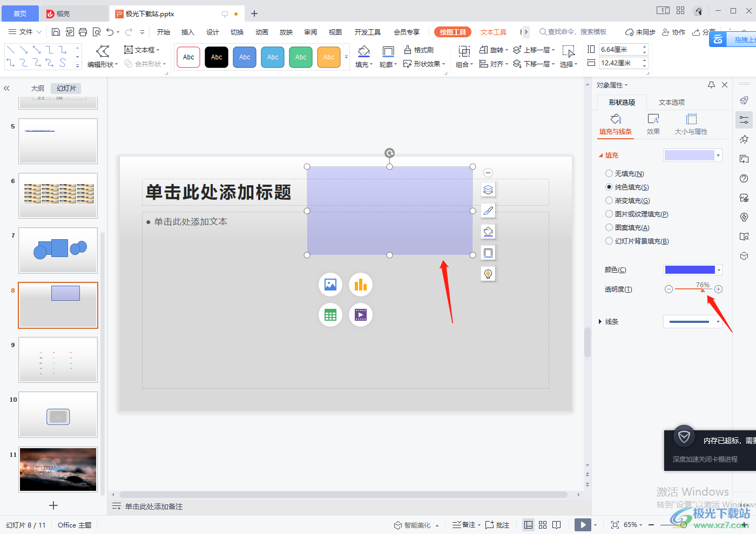Click the undo arrow icon

(x=110, y=32)
